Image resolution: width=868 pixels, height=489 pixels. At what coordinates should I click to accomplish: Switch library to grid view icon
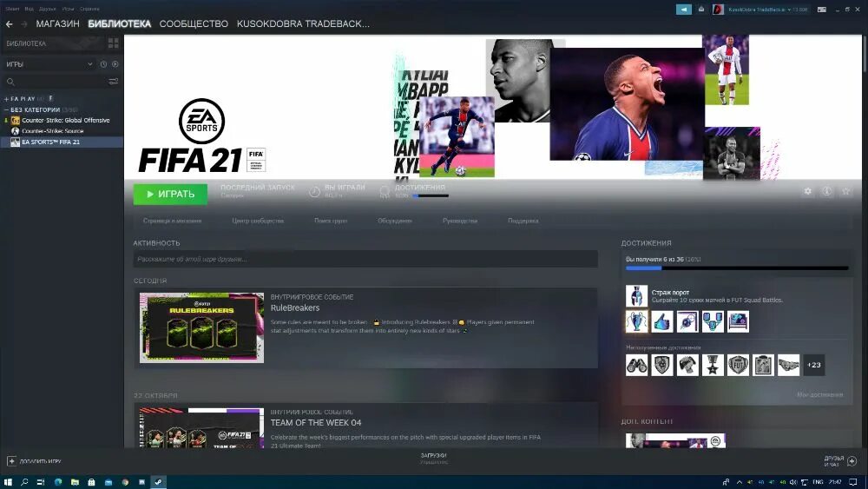114,43
